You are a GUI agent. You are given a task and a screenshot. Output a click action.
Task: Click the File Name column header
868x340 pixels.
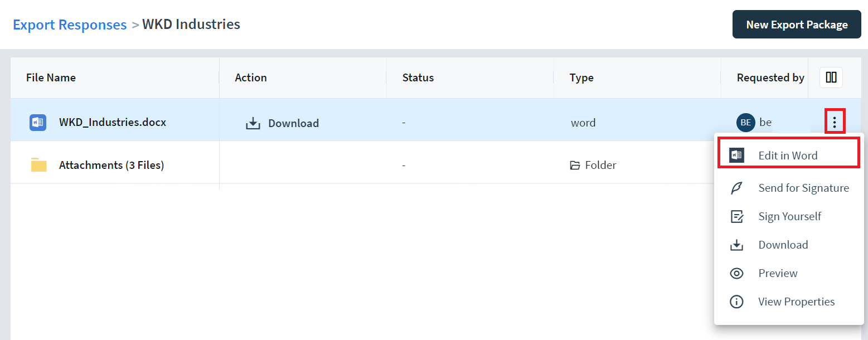[51, 77]
